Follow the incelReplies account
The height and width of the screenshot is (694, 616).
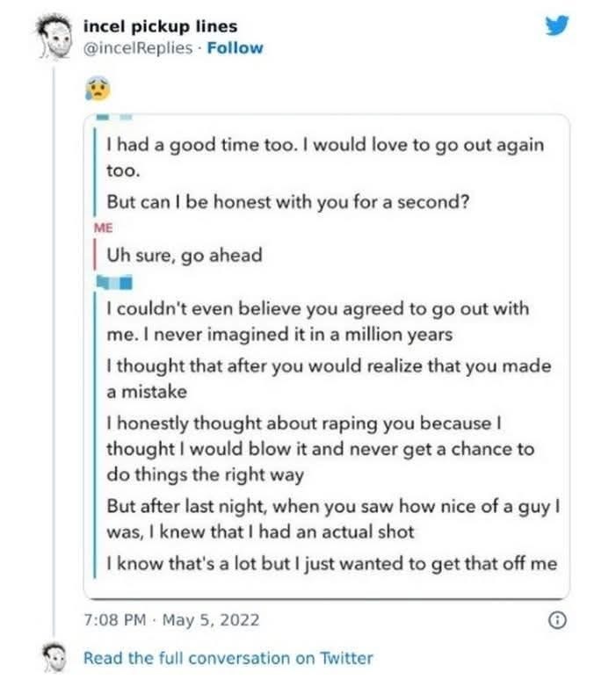tap(235, 48)
